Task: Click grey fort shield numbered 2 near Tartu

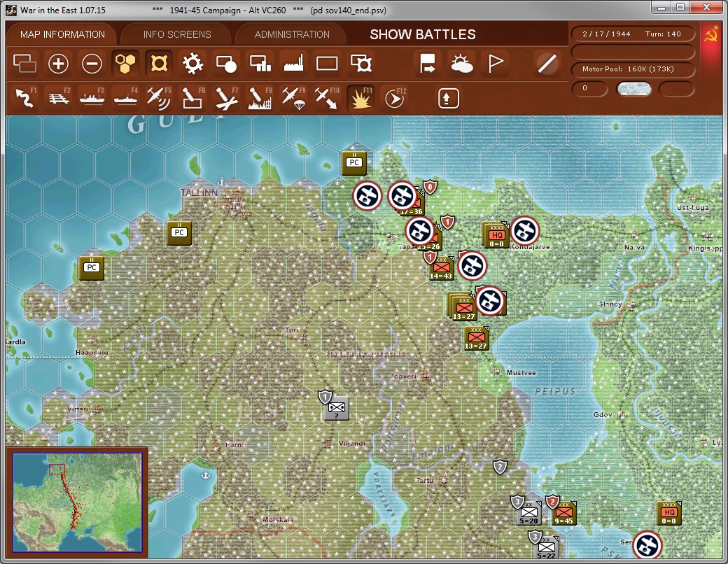Action: pos(500,467)
